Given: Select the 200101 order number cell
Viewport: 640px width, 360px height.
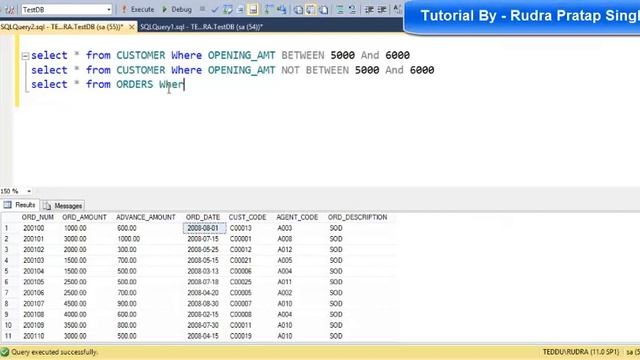Looking at the screenshot, I should [x=33, y=239].
